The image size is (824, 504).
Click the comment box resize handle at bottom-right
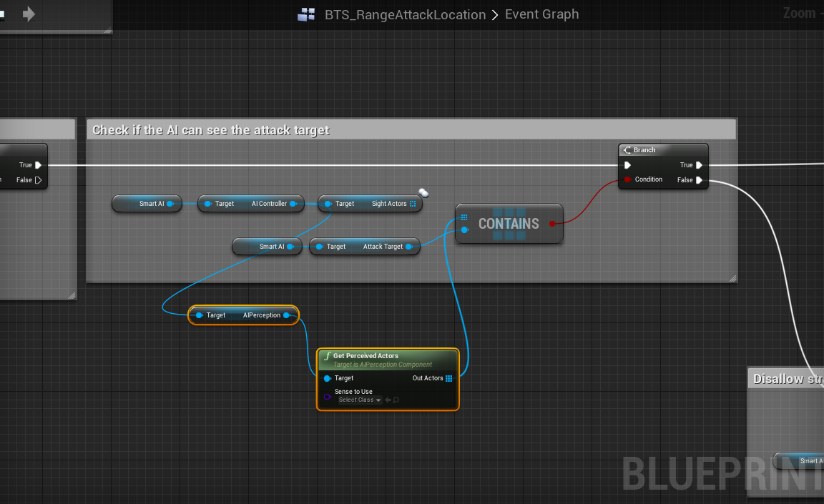[x=732, y=278]
